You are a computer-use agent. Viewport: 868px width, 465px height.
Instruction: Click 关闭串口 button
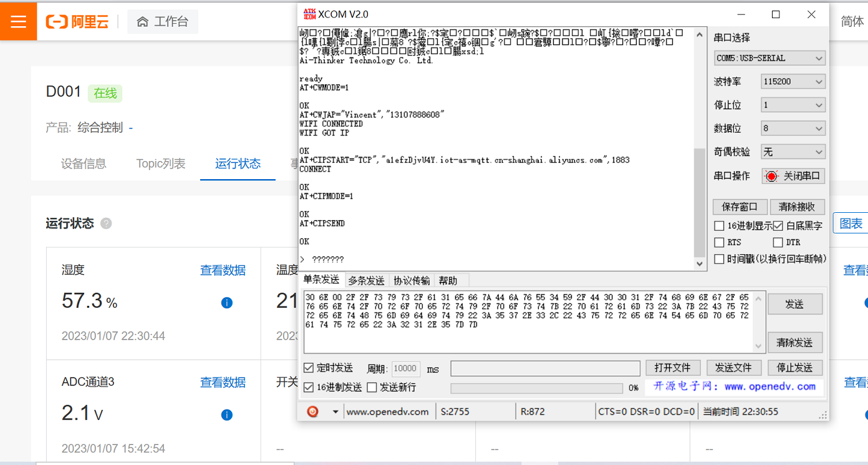click(x=793, y=176)
